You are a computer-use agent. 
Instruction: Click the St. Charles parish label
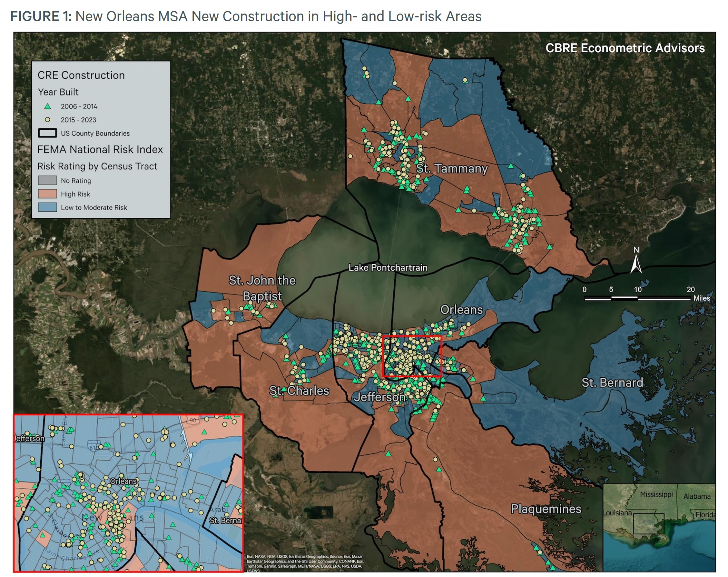pos(299,391)
